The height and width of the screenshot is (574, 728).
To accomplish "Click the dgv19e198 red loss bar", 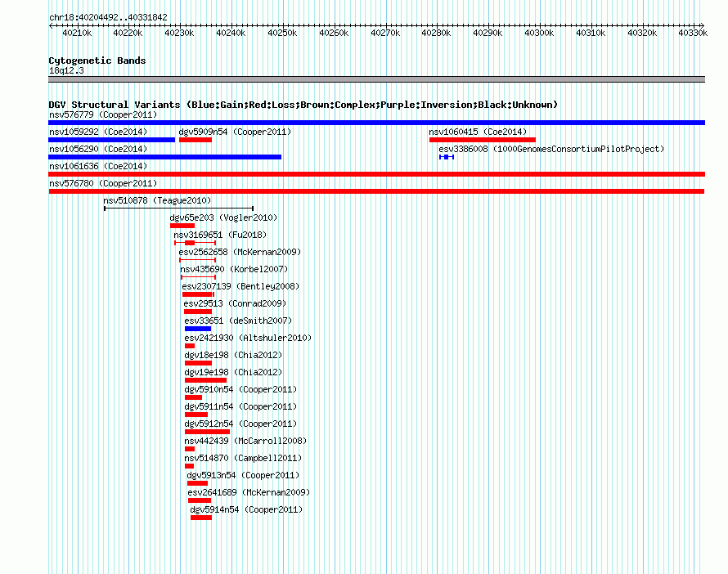I will click(x=205, y=380).
